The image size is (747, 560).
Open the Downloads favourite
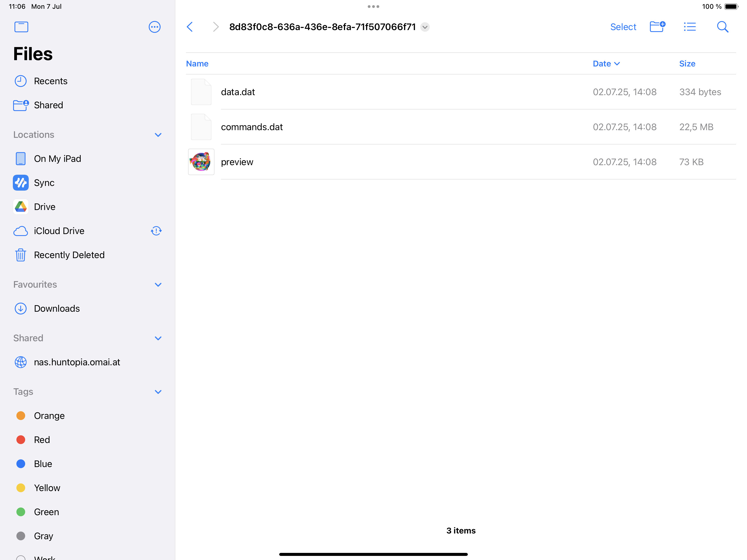click(x=57, y=308)
